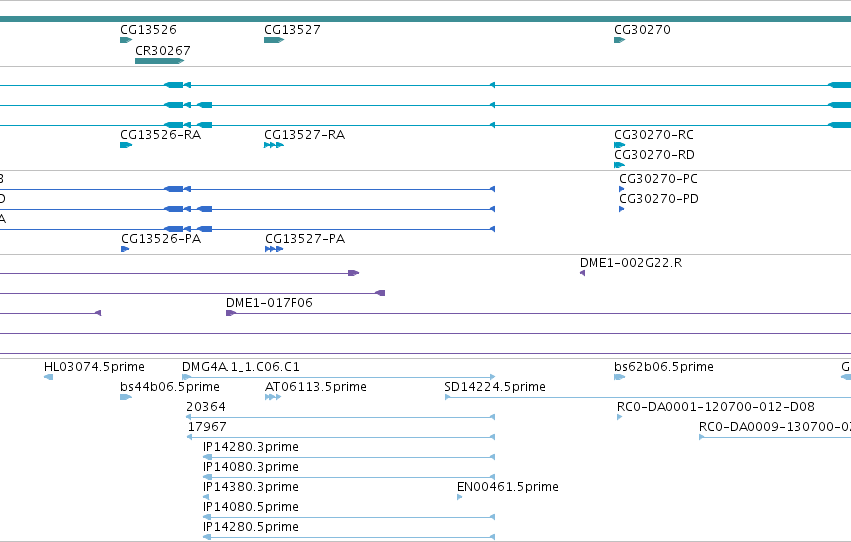
Task: Click the IP14080.5prime EST label
Action: tap(250, 507)
